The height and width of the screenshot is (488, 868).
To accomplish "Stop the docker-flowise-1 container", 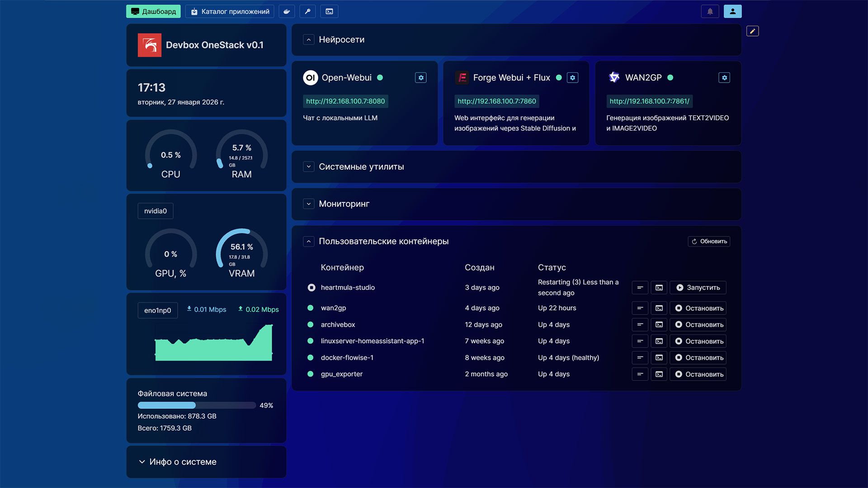I will (698, 357).
